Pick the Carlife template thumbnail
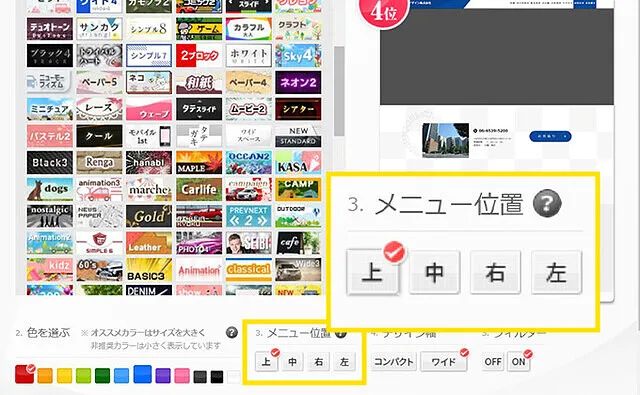Image resolution: width=640 pixels, height=395 pixels. pyautogui.click(x=199, y=189)
